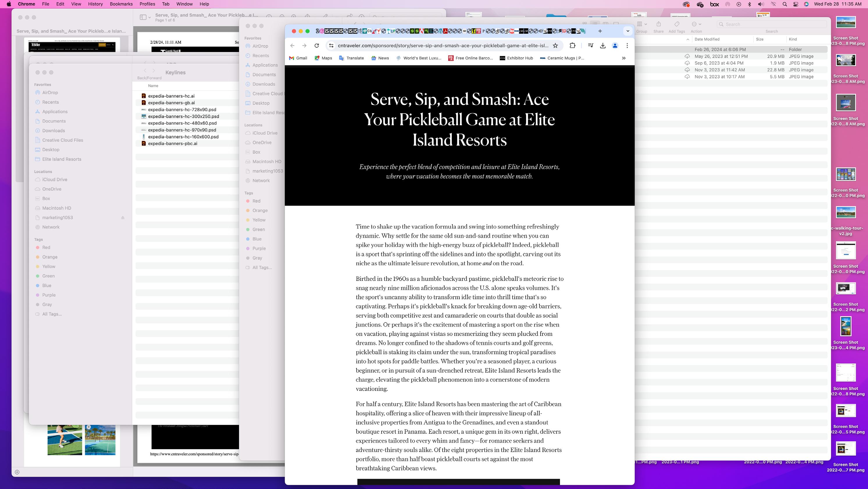Reload the current Chrome page
This screenshot has width=868, height=489.
(316, 45)
